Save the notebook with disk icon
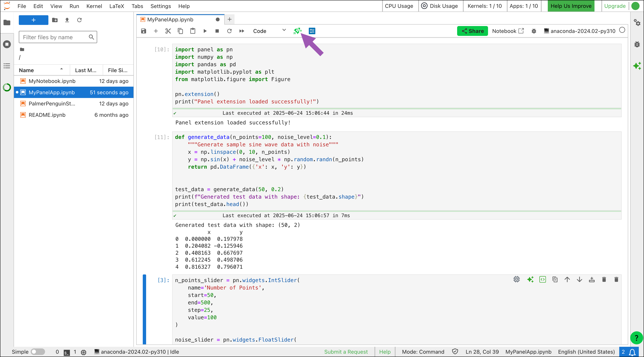This screenshot has height=357, width=644. point(144,31)
